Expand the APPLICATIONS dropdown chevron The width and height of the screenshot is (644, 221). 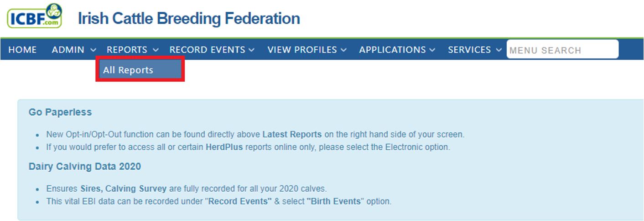(x=432, y=50)
